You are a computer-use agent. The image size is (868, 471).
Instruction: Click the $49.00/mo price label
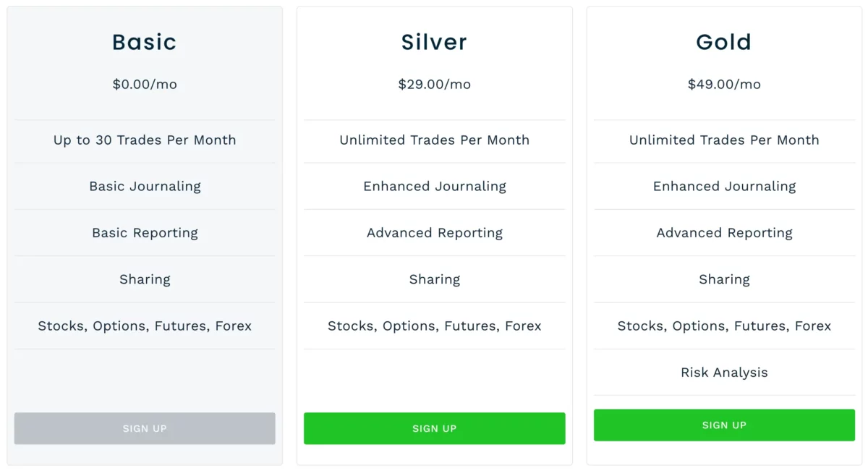point(724,84)
